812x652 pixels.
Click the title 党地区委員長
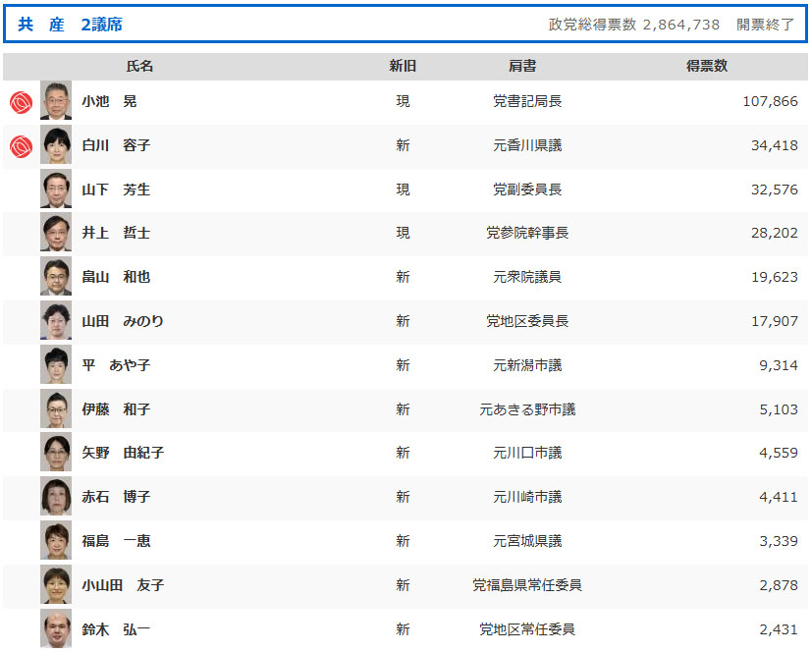[527, 320]
